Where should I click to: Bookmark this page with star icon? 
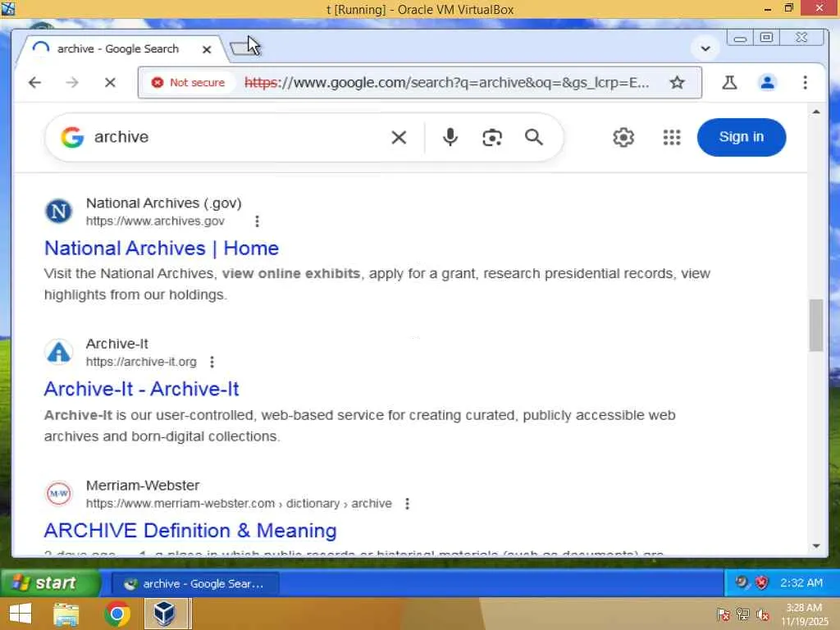point(677,83)
